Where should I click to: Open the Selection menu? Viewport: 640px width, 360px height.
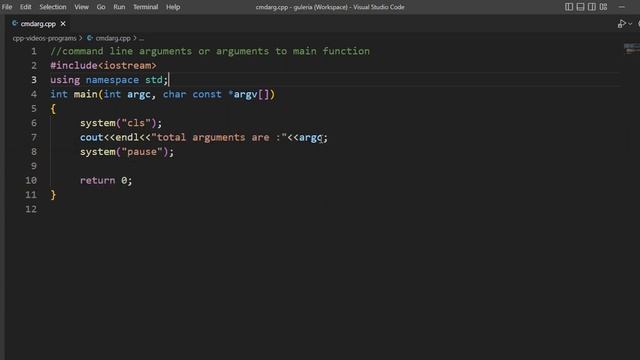pyautogui.click(x=53, y=7)
